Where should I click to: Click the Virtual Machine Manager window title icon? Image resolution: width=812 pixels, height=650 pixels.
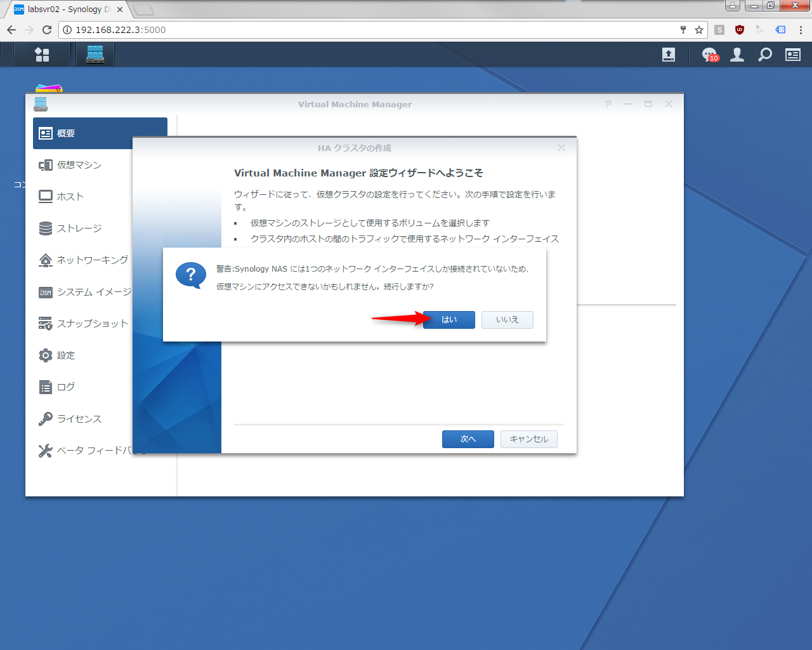pyautogui.click(x=41, y=104)
